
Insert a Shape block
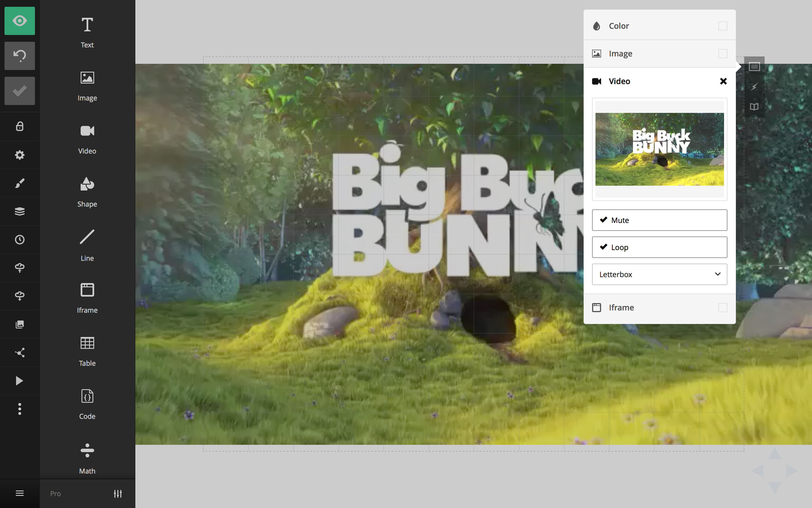click(x=87, y=192)
